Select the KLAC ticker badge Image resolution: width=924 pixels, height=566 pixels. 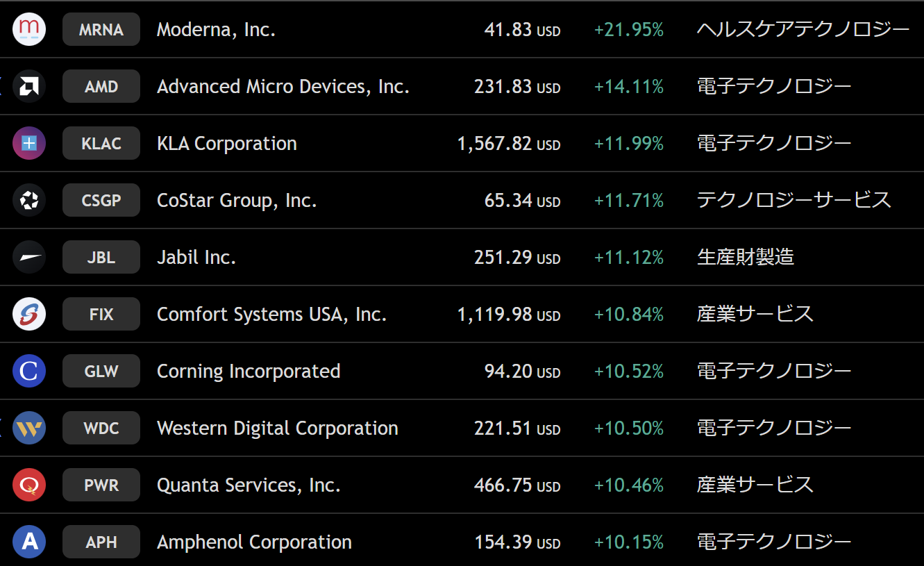pyautogui.click(x=101, y=144)
